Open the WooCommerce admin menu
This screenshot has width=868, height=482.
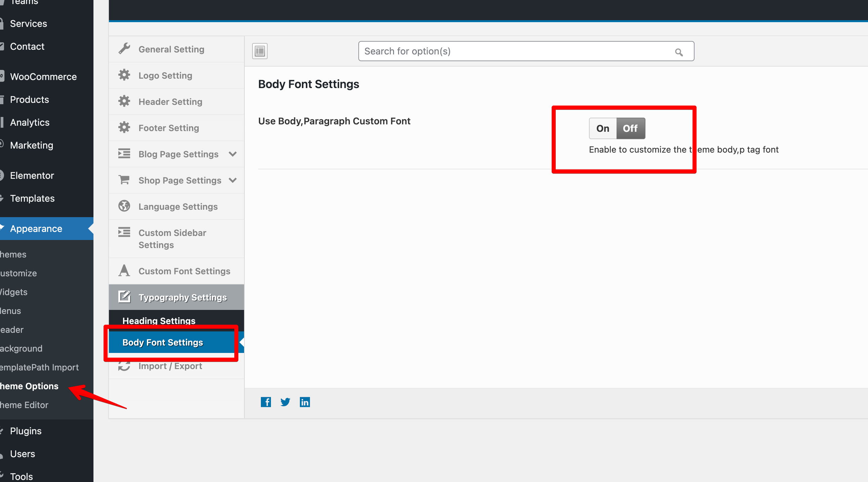click(x=43, y=77)
